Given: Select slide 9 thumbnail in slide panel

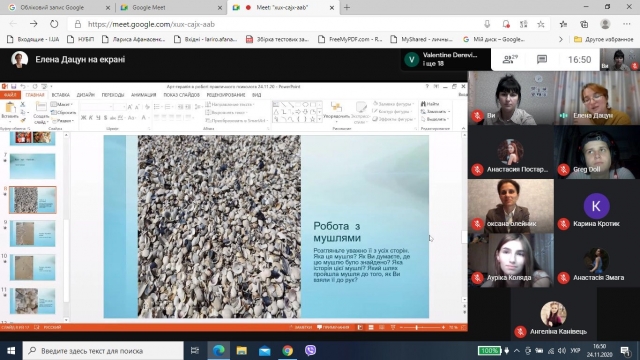Looking at the screenshot, I should pos(33,233).
